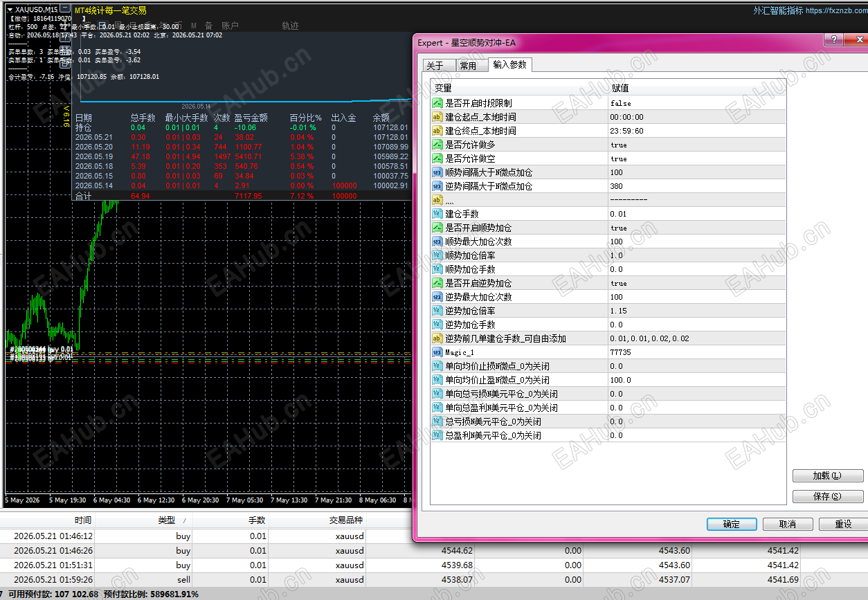Viewport: 868px width, 600px height.
Task: Click the bool icon beside 是否开启逆势加仓
Action: pos(437,283)
